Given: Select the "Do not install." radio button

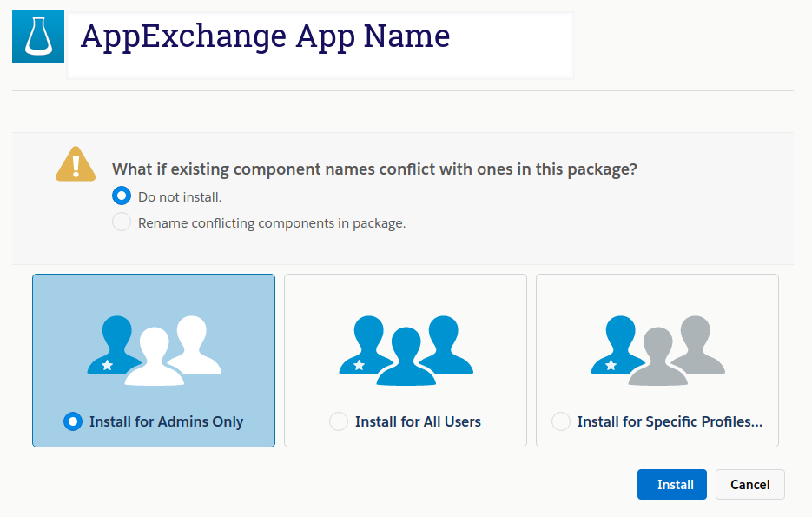Looking at the screenshot, I should [x=122, y=196].
